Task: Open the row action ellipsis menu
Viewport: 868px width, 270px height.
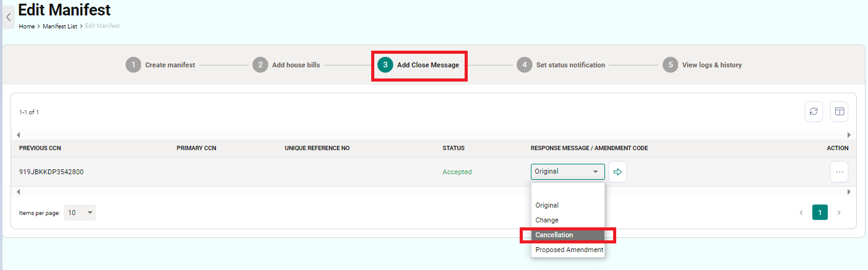Action: tap(840, 172)
